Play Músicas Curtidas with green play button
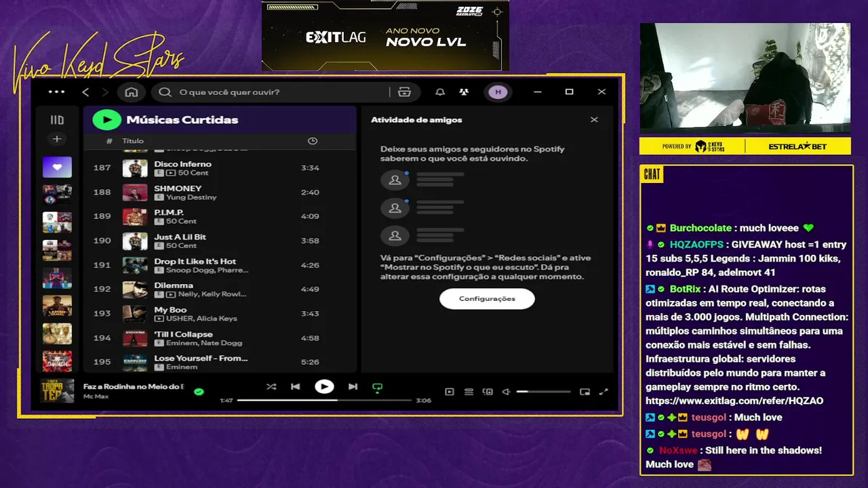Image resolution: width=868 pixels, height=488 pixels. coord(106,120)
